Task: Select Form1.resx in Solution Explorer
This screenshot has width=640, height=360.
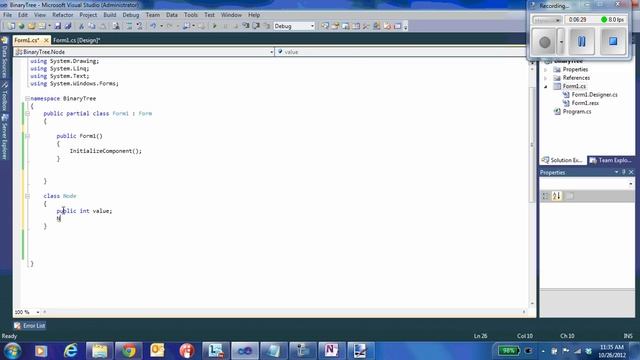Action: pyautogui.click(x=585, y=103)
